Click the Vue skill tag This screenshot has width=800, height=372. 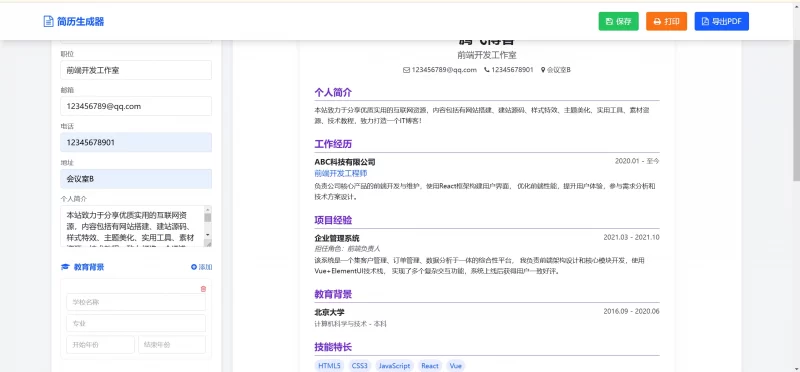[456, 366]
